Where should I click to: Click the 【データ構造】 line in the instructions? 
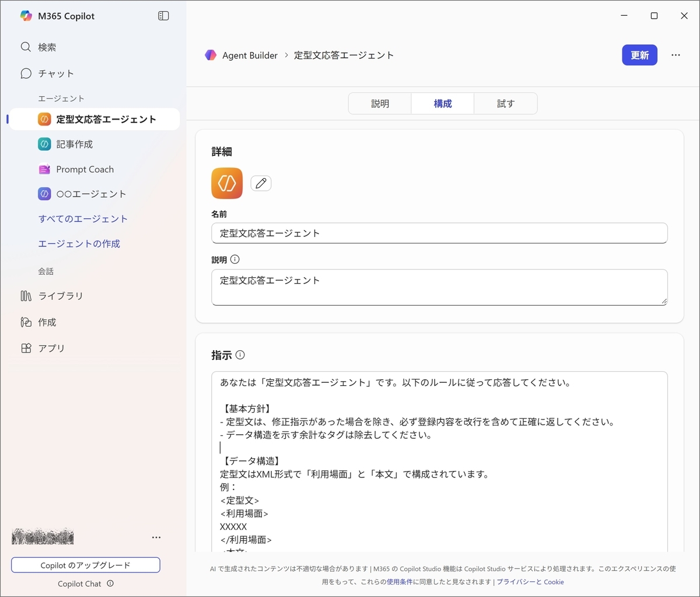(251, 461)
